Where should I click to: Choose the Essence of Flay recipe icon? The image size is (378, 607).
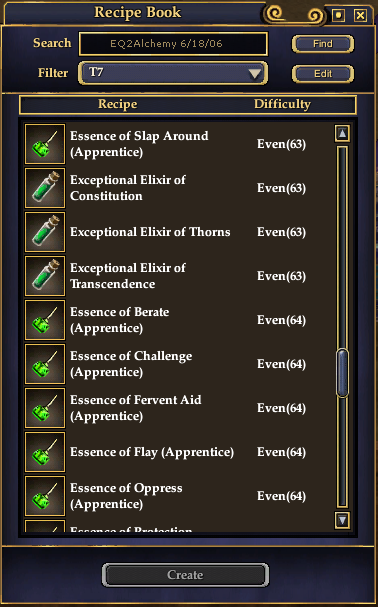45,452
